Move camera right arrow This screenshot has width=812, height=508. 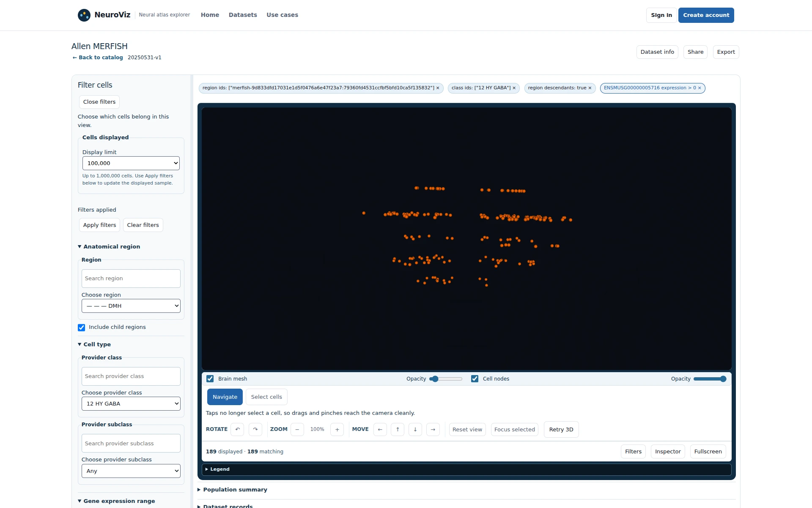[433, 429]
